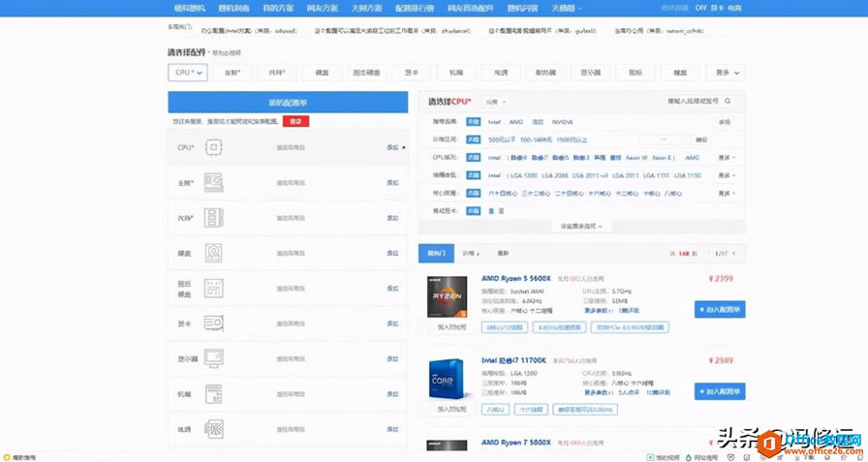
Task: Select the unlimited option in price filter row
Action: [474, 140]
